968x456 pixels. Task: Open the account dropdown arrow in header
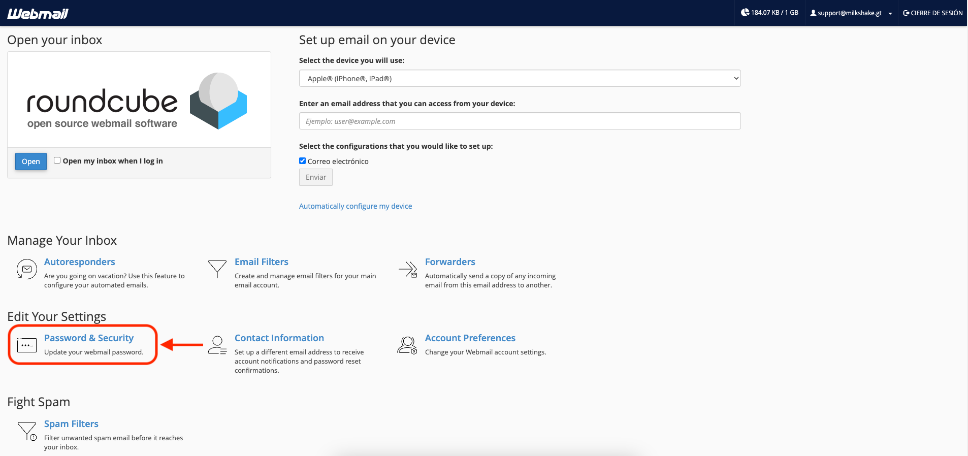pos(890,14)
